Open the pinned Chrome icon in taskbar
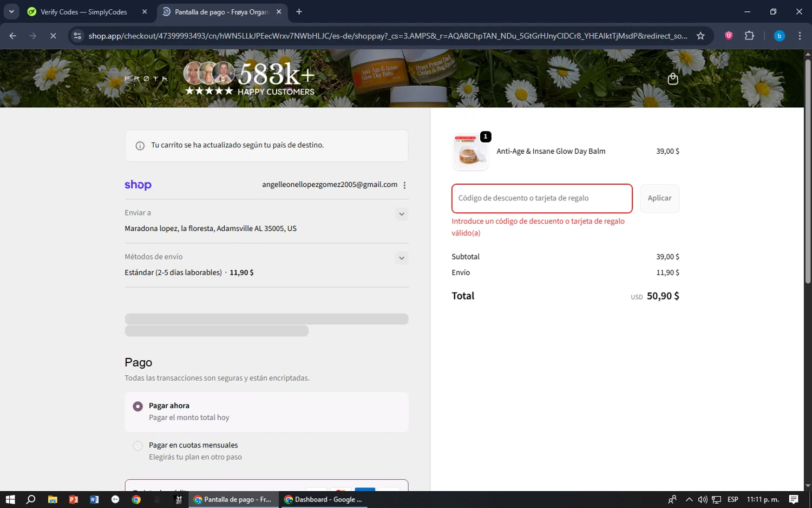Screen dimensions: 812x508 tap(136, 499)
